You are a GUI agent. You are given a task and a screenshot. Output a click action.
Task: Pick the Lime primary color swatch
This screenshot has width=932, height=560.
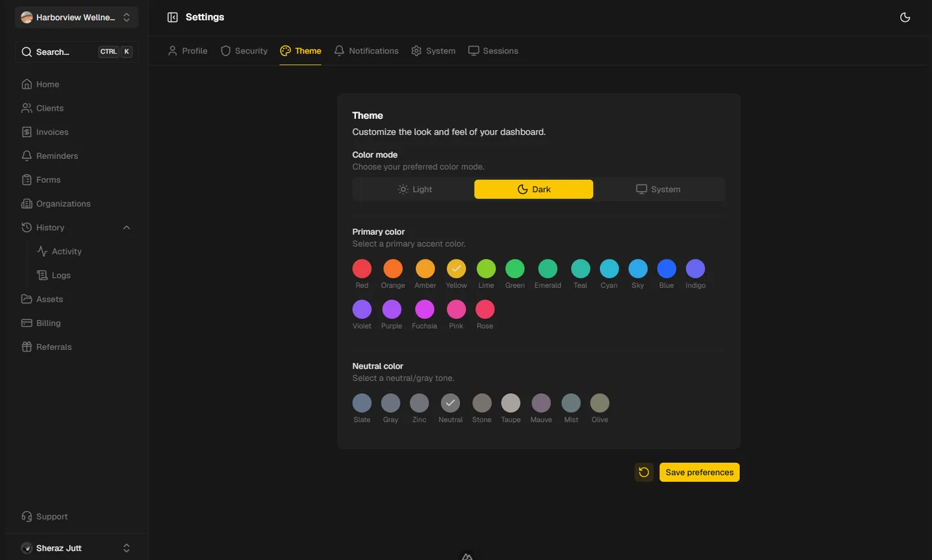click(486, 268)
